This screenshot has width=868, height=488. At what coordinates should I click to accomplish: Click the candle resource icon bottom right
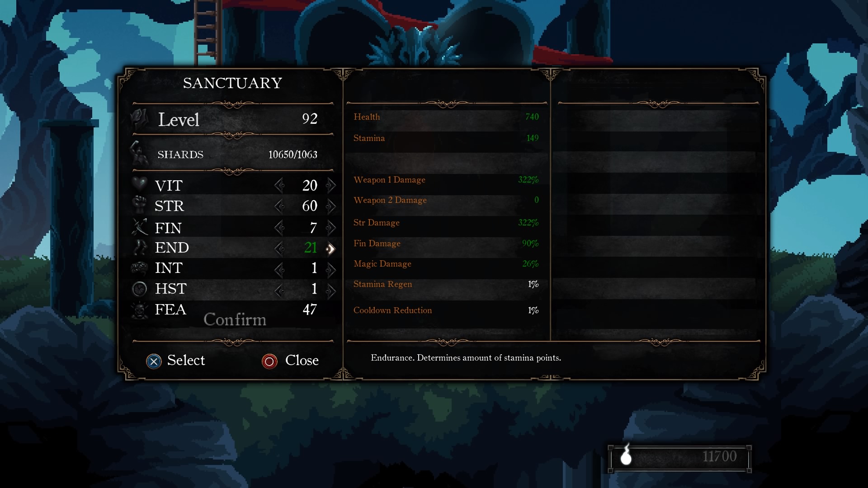627,457
